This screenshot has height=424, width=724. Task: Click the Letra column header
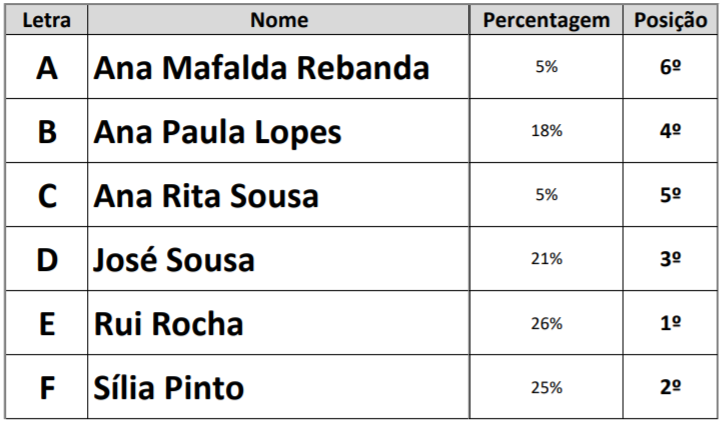point(46,20)
